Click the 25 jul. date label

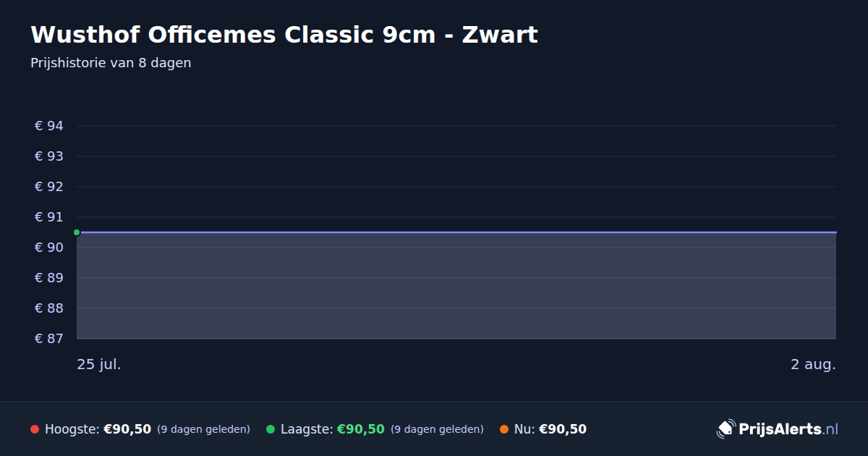point(99,364)
